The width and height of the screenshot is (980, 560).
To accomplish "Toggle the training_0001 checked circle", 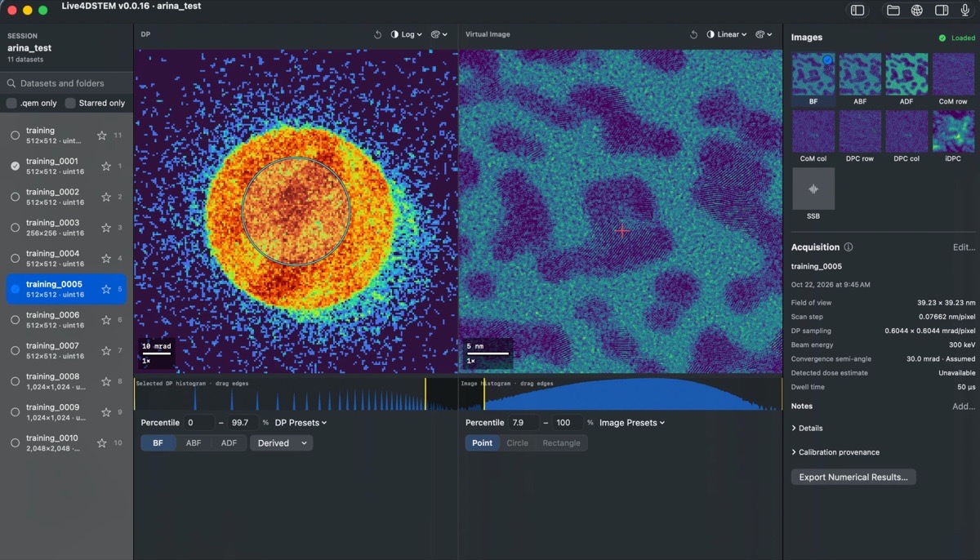I will pyautogui.click(x=15, y=167).
